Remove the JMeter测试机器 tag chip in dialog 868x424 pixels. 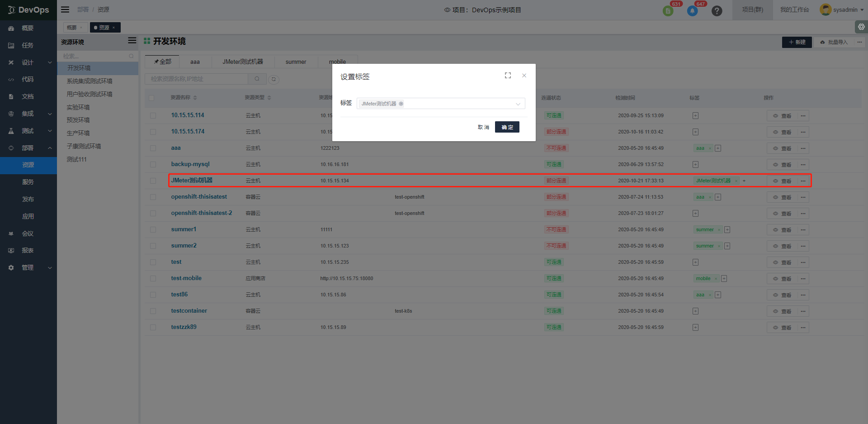coord(401,104)
